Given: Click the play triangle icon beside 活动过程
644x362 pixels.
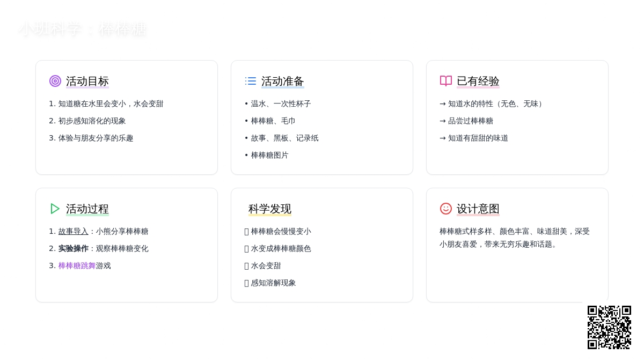Looking at the screenshot, I should 55,209.
